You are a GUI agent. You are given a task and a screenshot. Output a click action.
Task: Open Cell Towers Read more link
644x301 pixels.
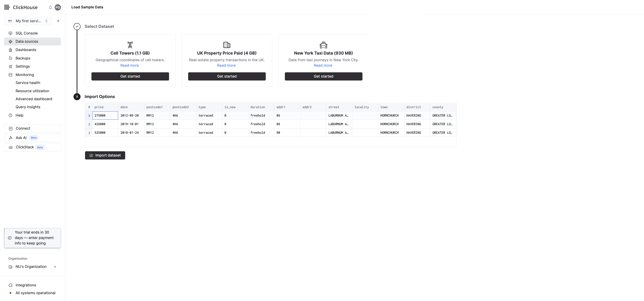(x=129, y=66)
